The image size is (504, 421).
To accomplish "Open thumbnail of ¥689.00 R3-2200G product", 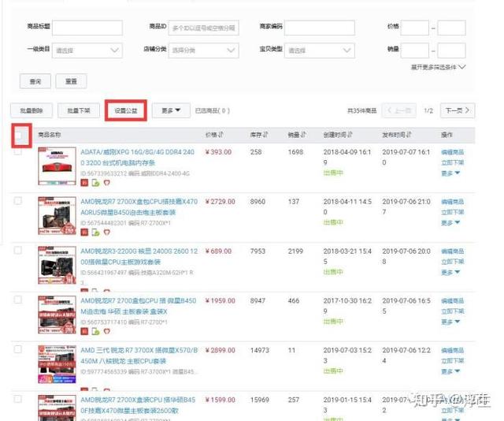I will click(57, 265).
